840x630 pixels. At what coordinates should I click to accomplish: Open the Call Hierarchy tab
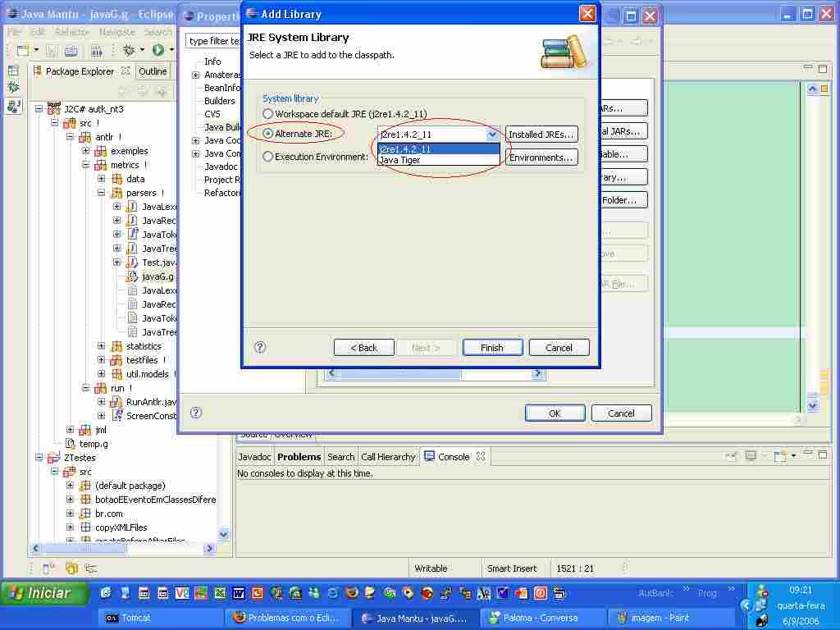click(x=388, y=457)
